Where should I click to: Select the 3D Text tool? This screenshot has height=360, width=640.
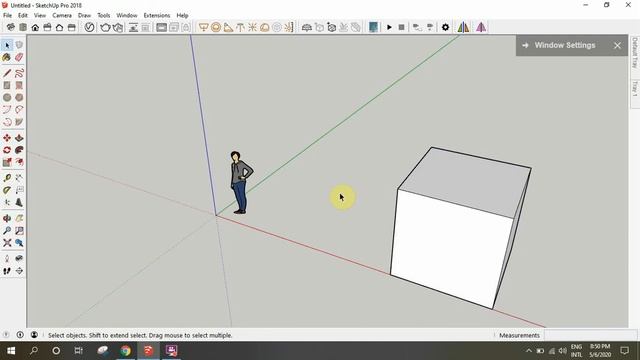pyautogui.click(x=19, y=202)
